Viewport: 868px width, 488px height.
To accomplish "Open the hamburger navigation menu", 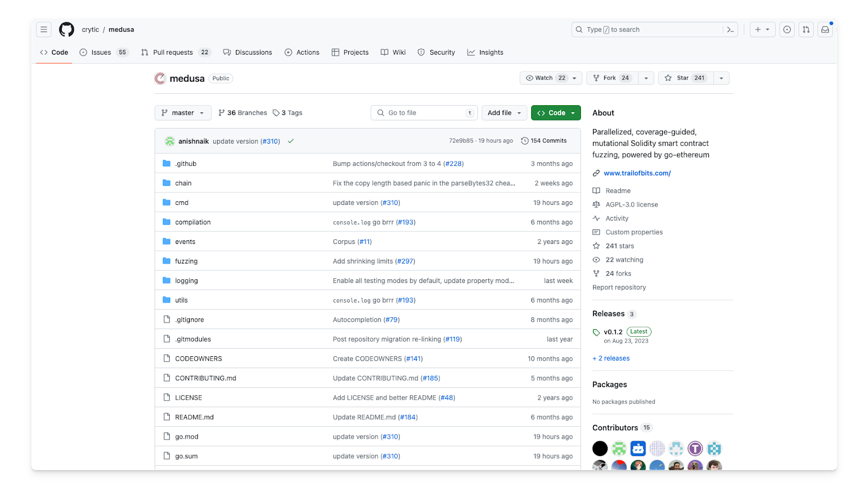I will [43, 29].
